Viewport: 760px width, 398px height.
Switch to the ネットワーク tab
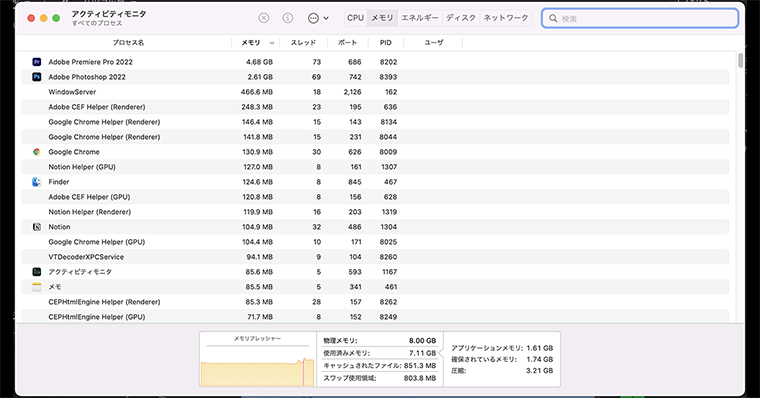click(x=506, y=18)
